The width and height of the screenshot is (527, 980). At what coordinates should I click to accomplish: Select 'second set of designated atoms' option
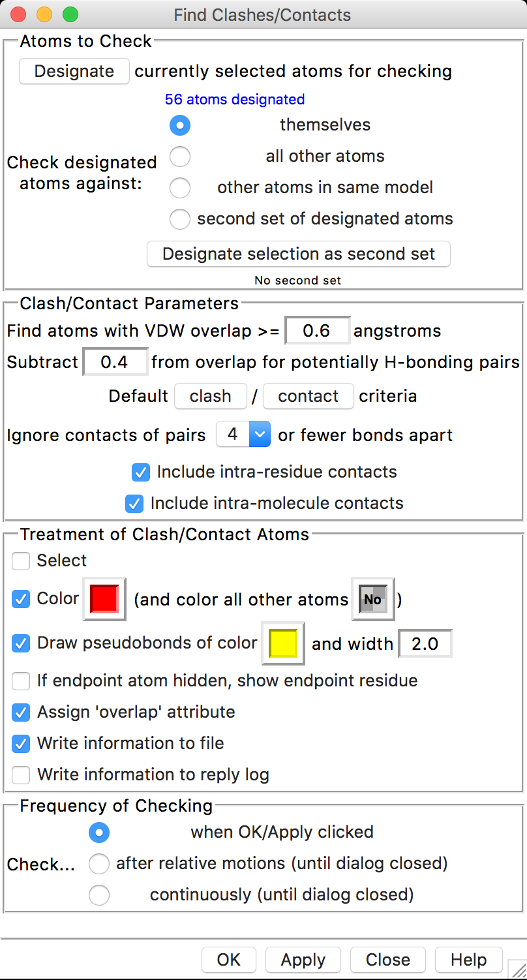180,219
